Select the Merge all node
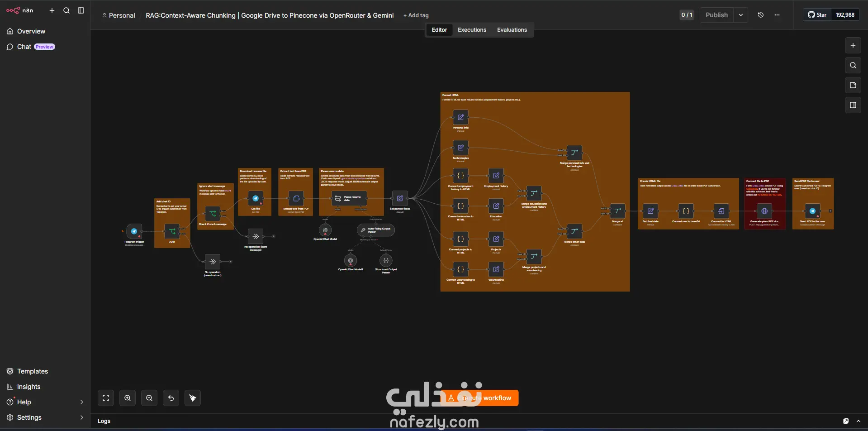 (617, 211)
